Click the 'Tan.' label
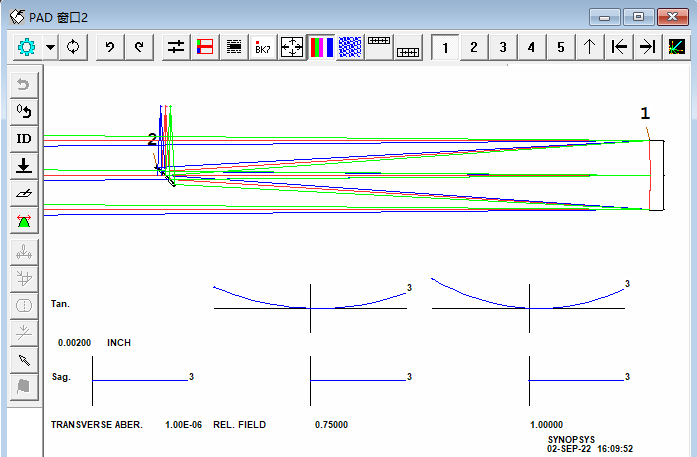Screen dimensions: 697x457 click(60, 304)
